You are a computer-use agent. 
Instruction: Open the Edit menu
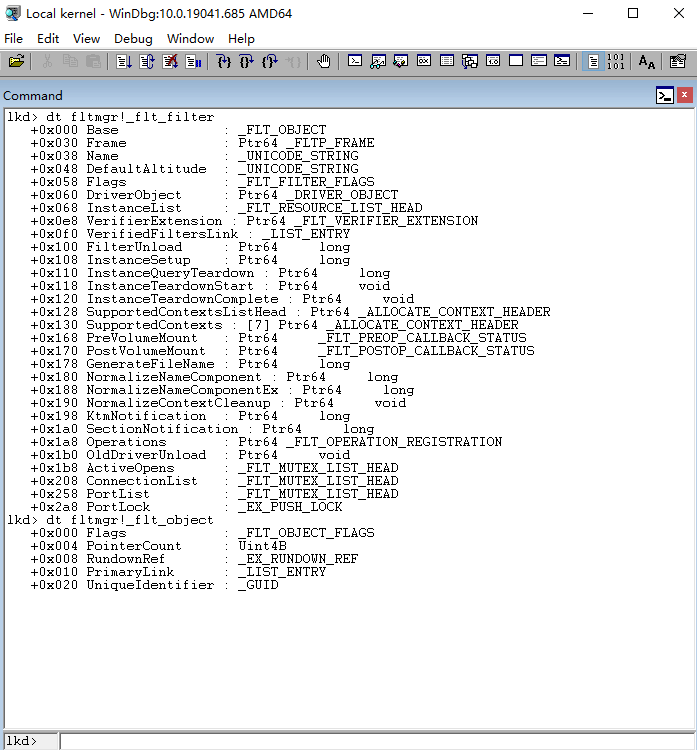coord(48,39)
